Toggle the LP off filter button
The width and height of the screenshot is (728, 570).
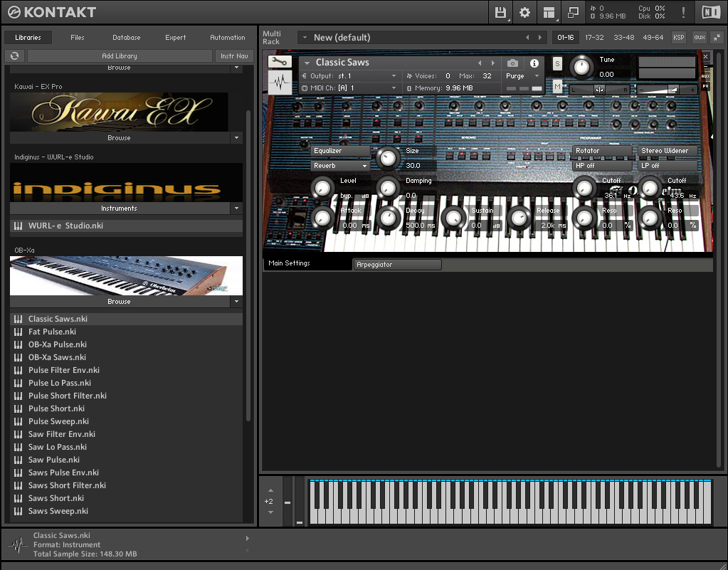coord(668,166)
